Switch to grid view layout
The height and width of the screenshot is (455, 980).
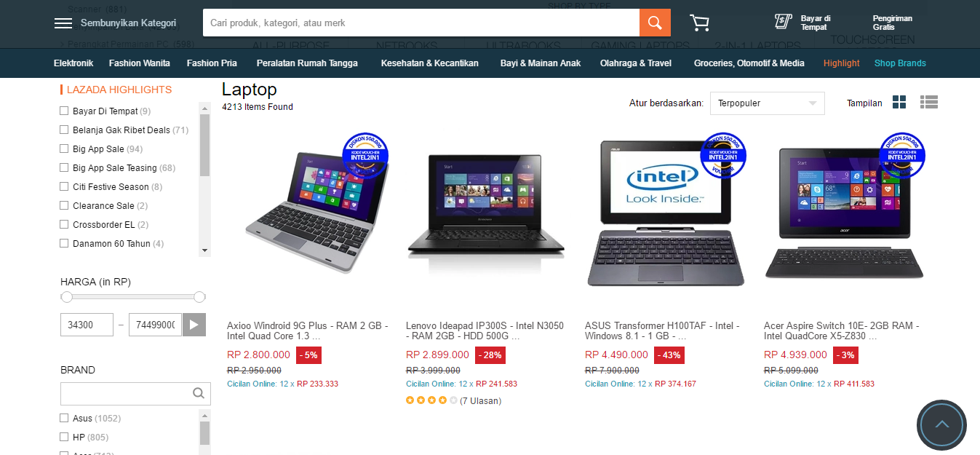tap(899, 103)
